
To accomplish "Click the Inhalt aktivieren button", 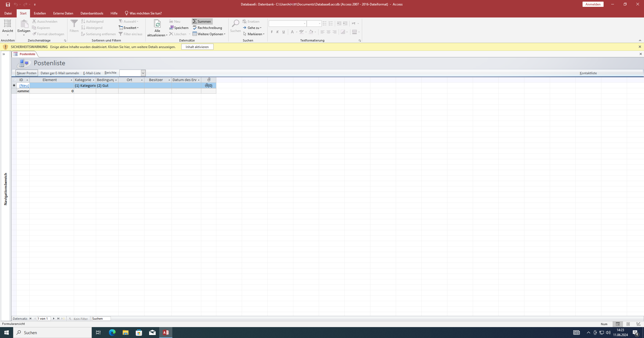I will [x=197, y=47].
